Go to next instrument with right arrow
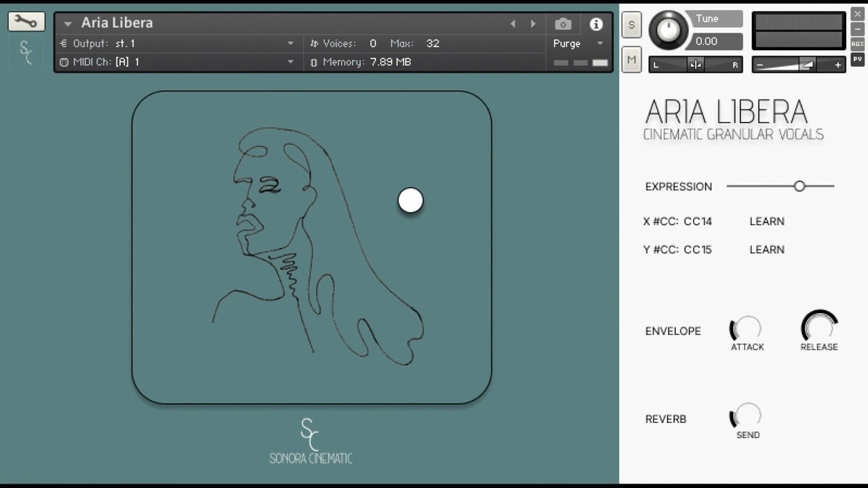Image resolution: width=868 pixels, height=488 pixels. tap(533, 24)
